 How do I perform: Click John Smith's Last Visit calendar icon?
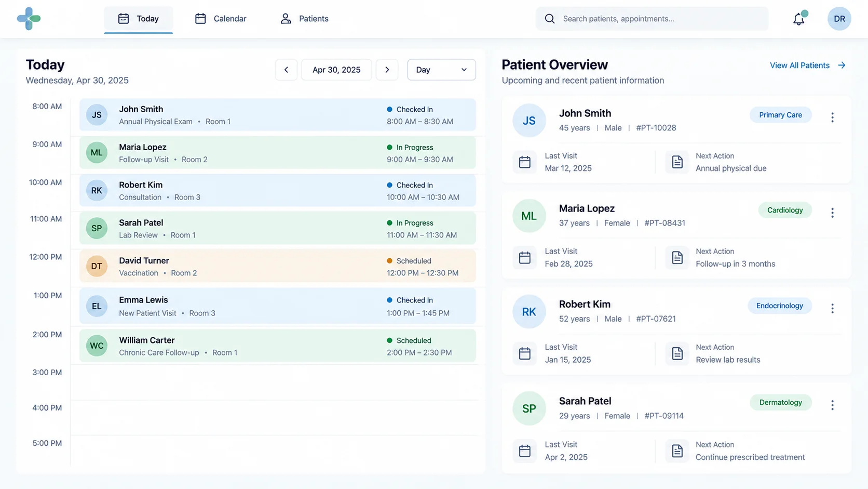[x=525, y=162]
